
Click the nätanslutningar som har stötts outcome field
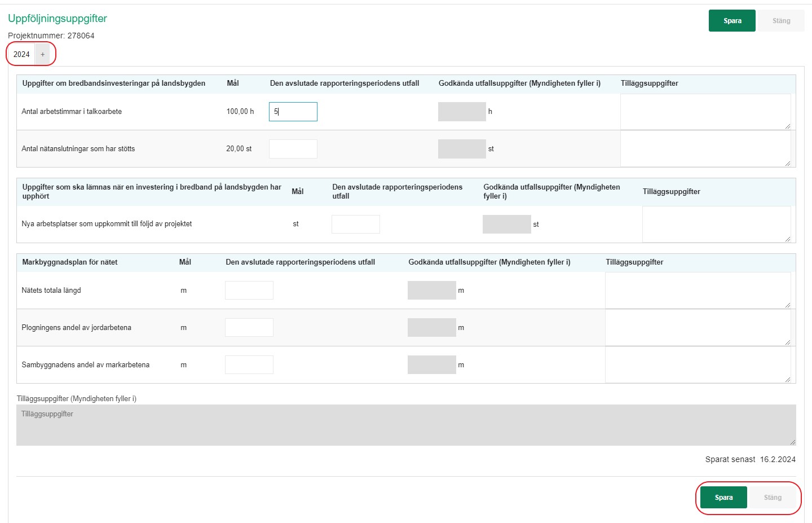pos(293,149)
